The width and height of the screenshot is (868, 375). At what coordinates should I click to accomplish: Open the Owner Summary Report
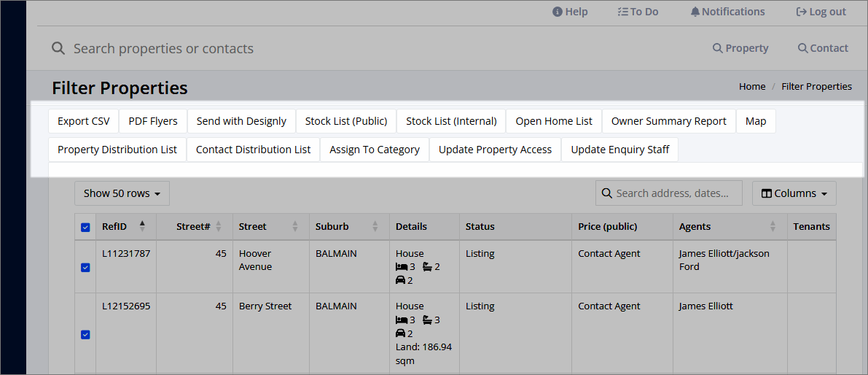(669, 121)
